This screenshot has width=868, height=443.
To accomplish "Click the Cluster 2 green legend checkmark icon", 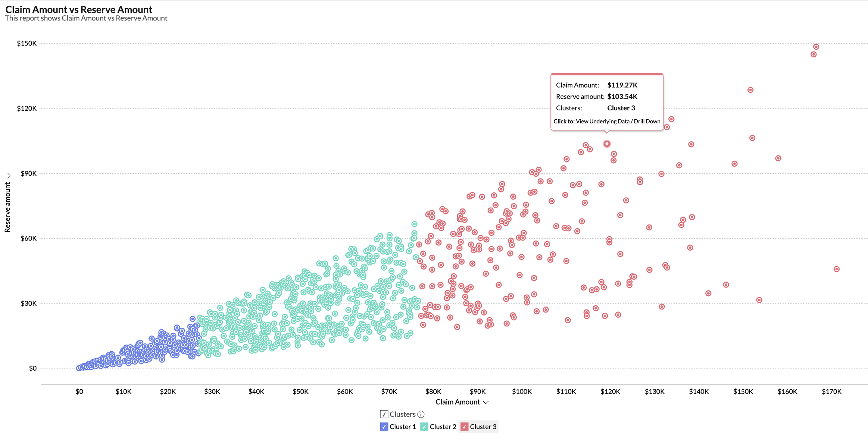I will 424,427.
